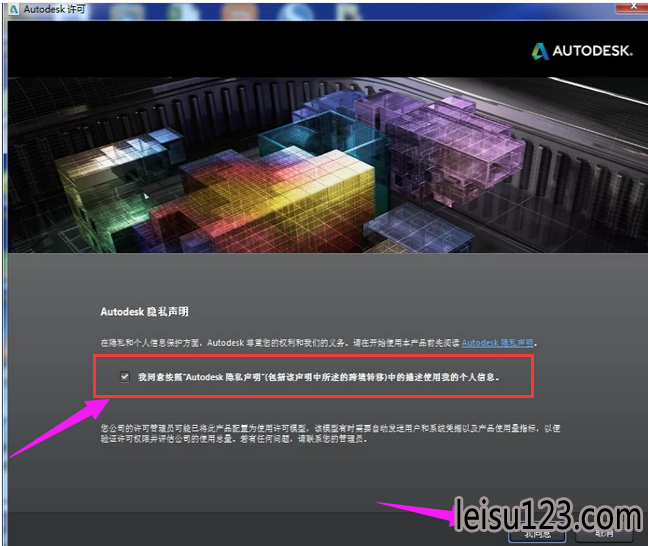The width and height of the screenshot is (648, 546).
Task: Uncheck the privacy statement agreement checkbox
Action: coord(124,377)
